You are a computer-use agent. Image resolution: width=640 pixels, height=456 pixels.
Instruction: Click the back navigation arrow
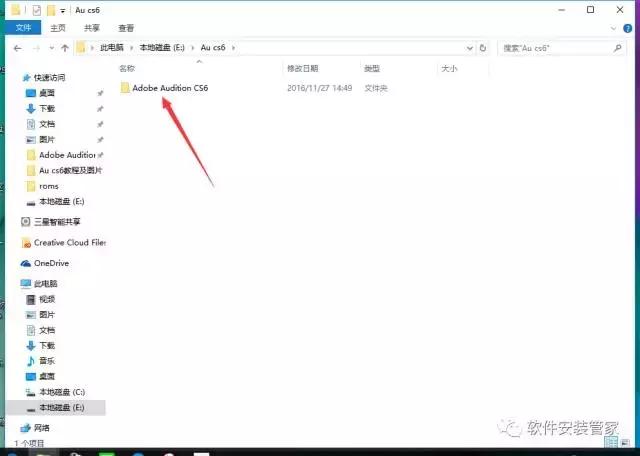pyautogui.click(x=18, y=48)
